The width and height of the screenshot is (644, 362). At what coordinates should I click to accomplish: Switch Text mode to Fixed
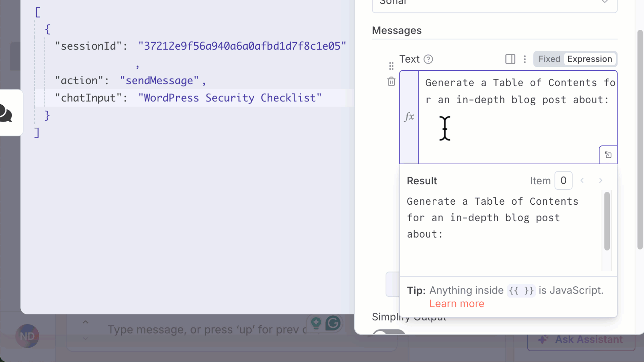[x=549, y=59]
